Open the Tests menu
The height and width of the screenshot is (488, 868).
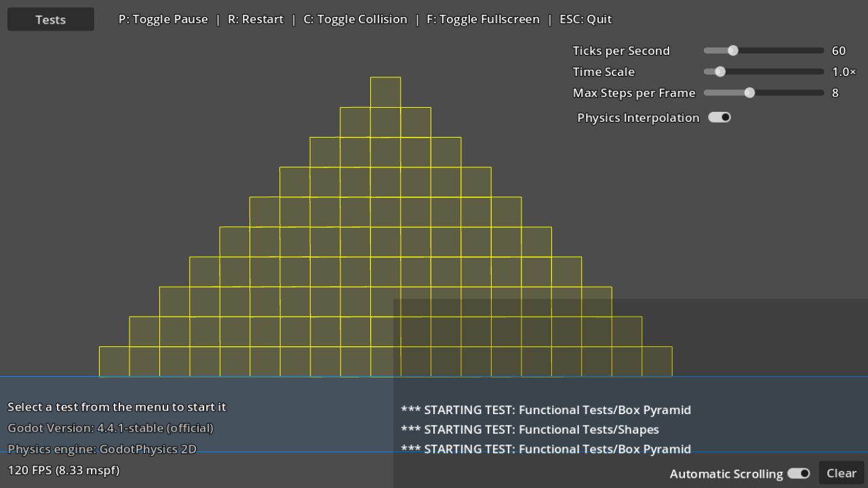point(50,19)
